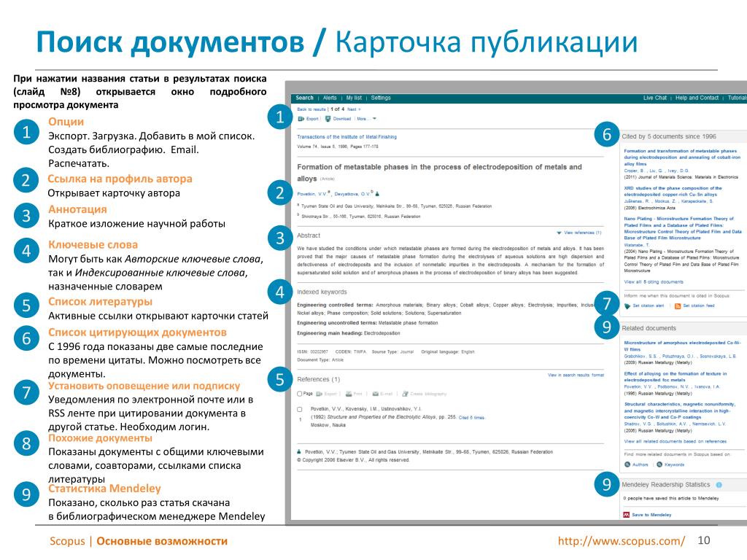Click the Set citation alert icon

coord(627,306)
